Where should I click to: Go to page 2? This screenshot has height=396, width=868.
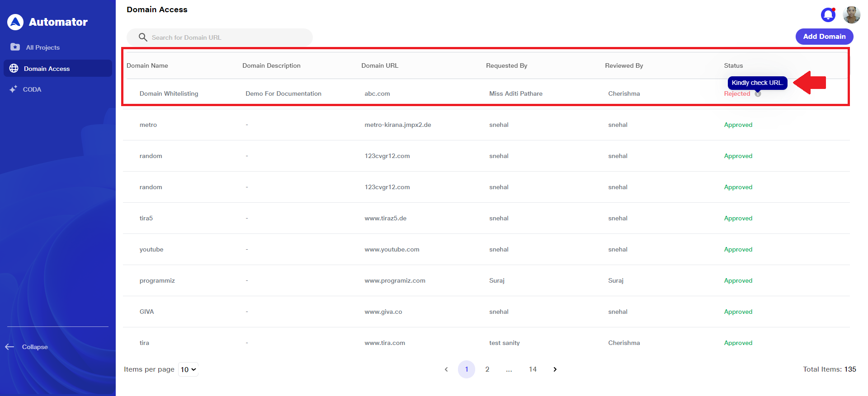(487, 369)
